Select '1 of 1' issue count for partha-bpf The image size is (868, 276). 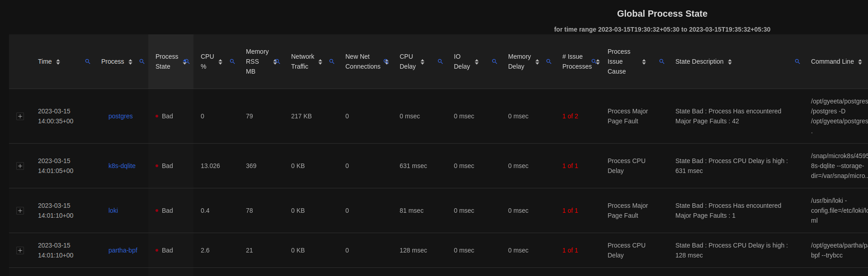coord(570,250)
